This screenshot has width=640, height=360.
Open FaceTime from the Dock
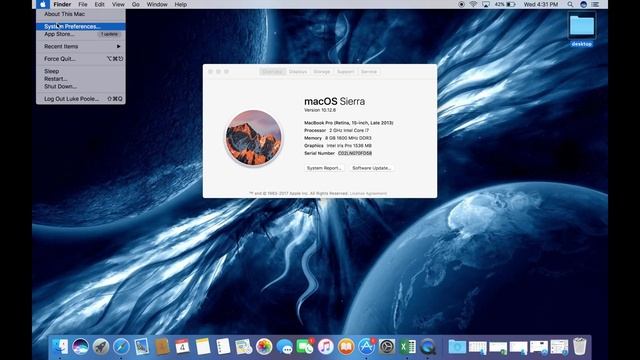point(305,347)
